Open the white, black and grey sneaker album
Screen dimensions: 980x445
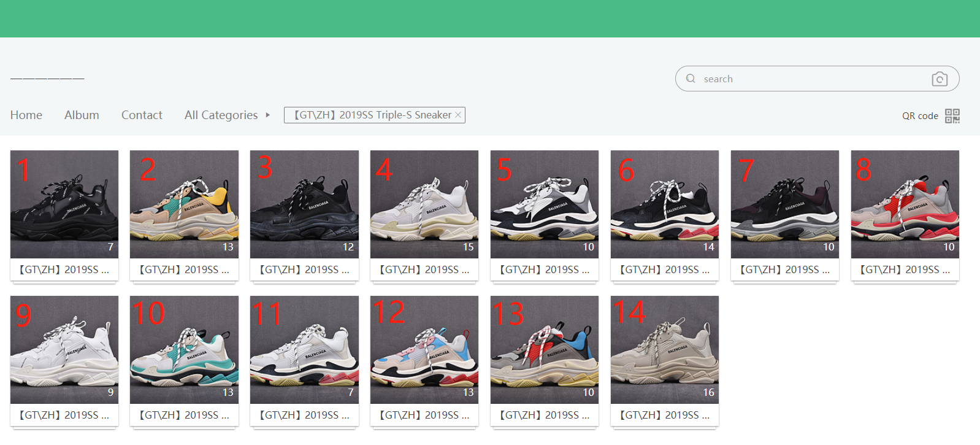coord(545,204)
